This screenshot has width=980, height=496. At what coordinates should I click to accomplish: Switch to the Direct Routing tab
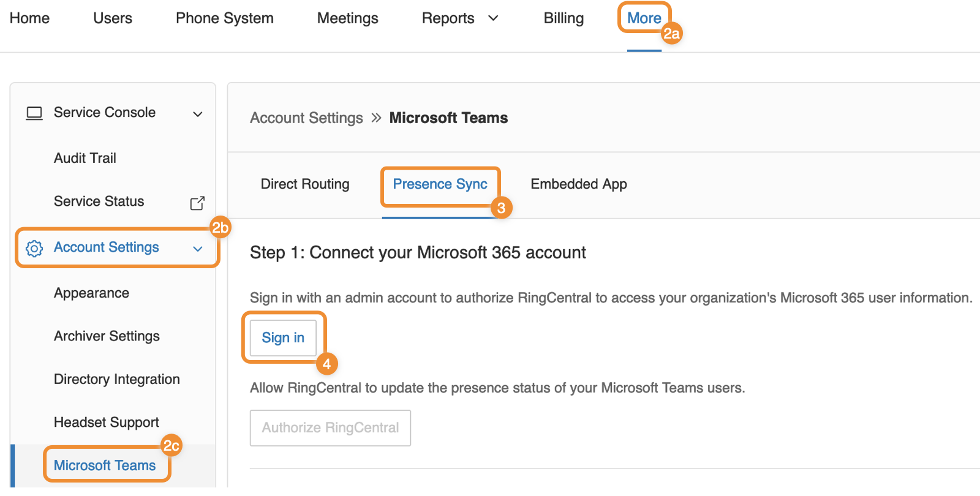tap(305, 184)
